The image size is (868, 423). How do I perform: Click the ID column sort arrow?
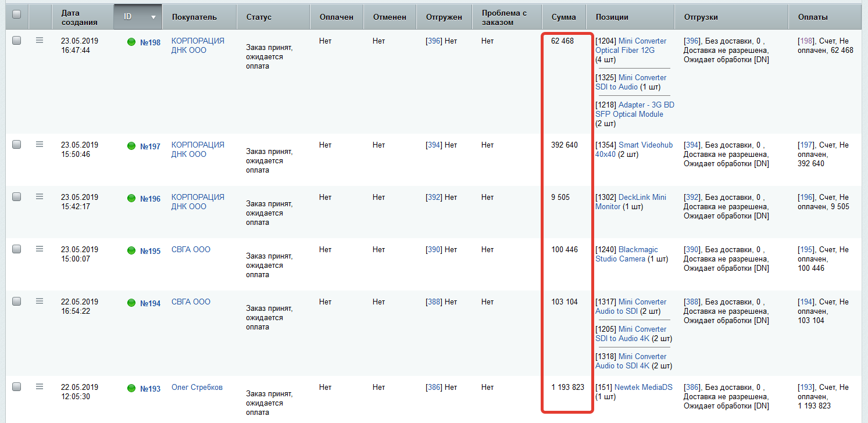pos(153,17)
